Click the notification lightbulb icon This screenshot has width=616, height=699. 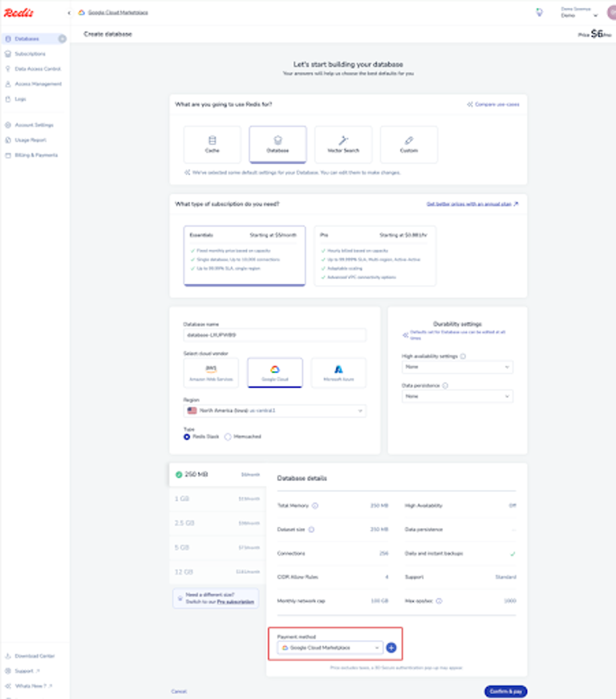pyautogui.click(x=539, y=13)
